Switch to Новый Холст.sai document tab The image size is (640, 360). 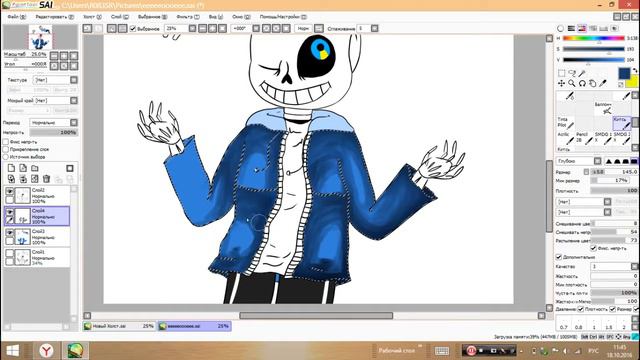coord(119,326)
